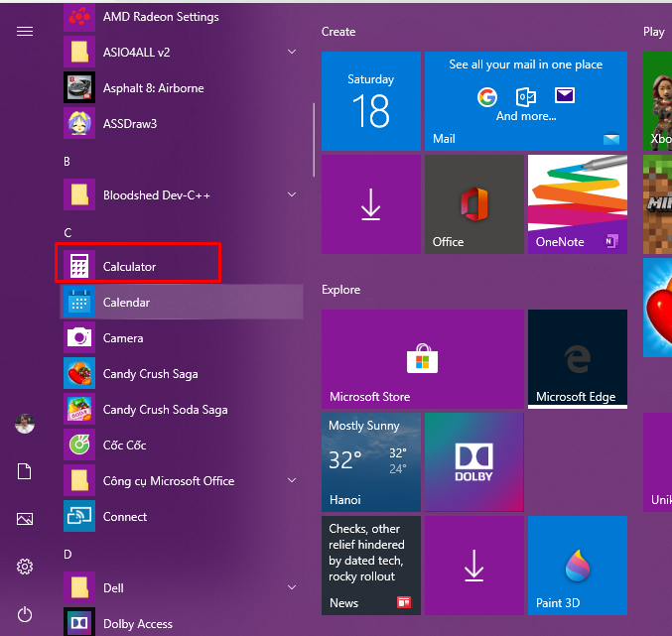Open the Hanoi weather tile

(371, 462)
